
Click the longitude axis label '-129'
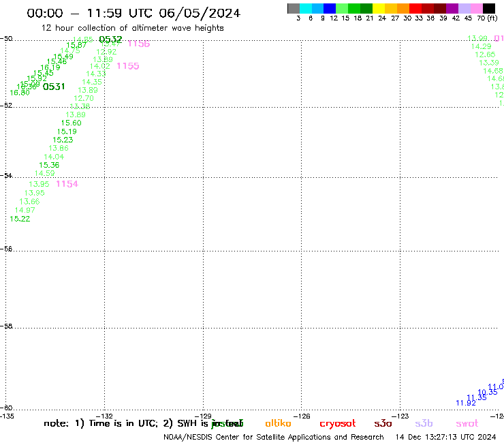click(203, 416)
